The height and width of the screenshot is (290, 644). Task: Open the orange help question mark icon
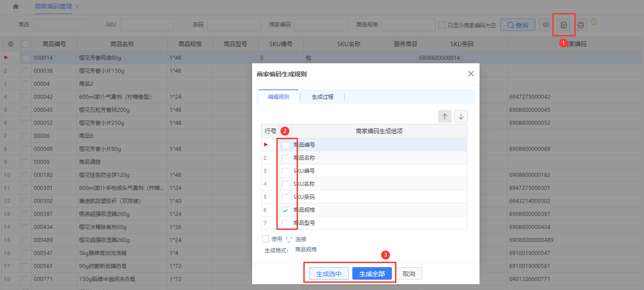pyautogui.click(x=594, y=22)
